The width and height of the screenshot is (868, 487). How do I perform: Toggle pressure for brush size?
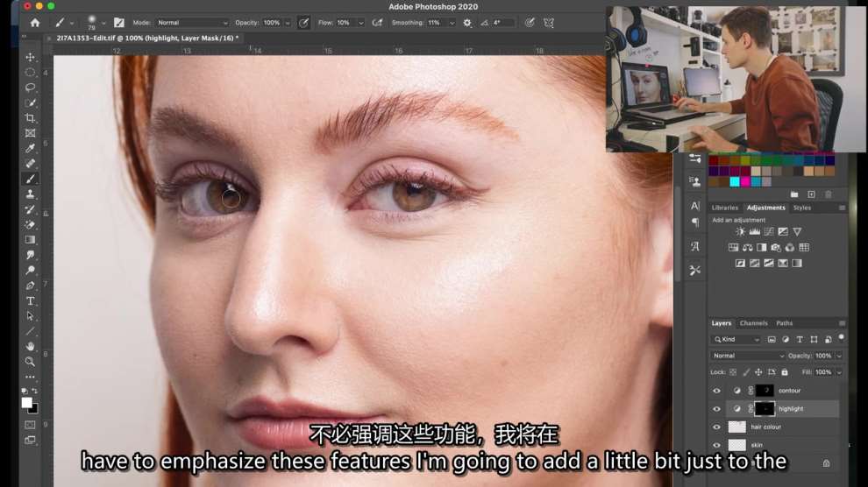(x=530, y=23)
